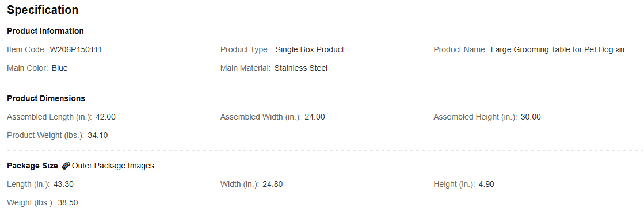Click the package Weight value 38.50
644x211 pixels.
tap(68, 203)
